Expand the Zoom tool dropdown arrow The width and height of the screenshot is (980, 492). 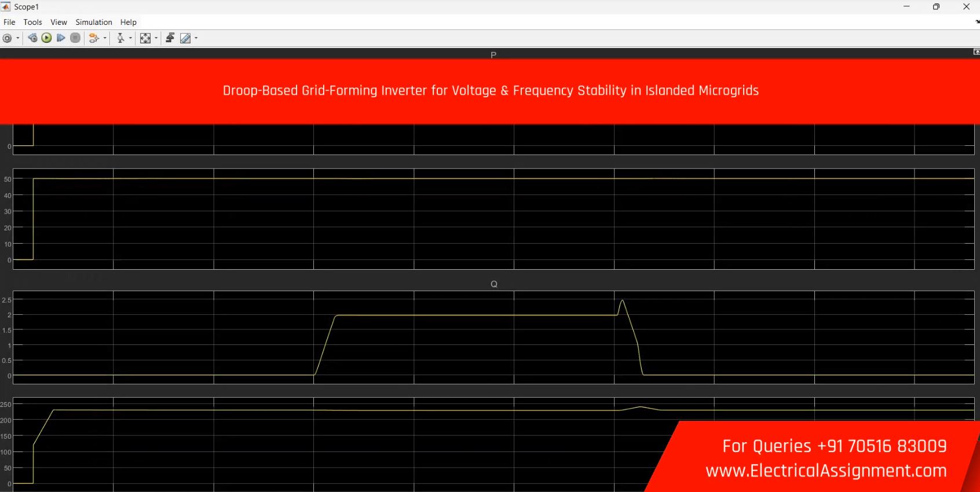(x=130, y=38)
